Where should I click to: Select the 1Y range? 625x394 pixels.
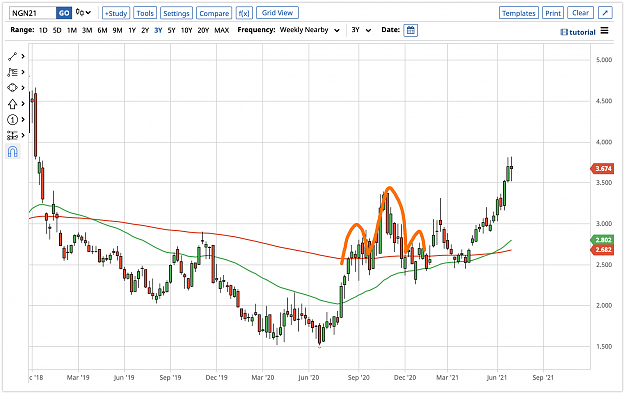(132, 30)
